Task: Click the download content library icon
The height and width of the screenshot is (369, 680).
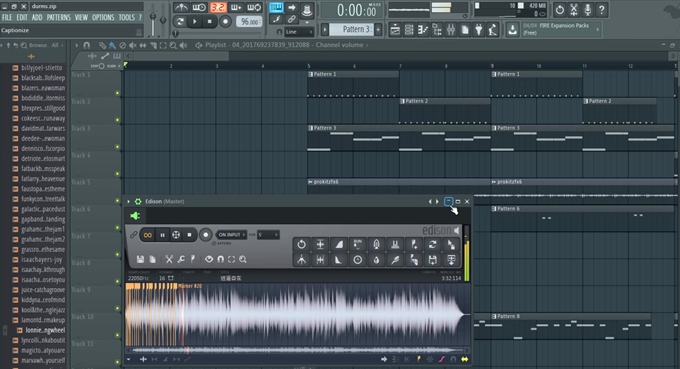Action: click(512, 30)
